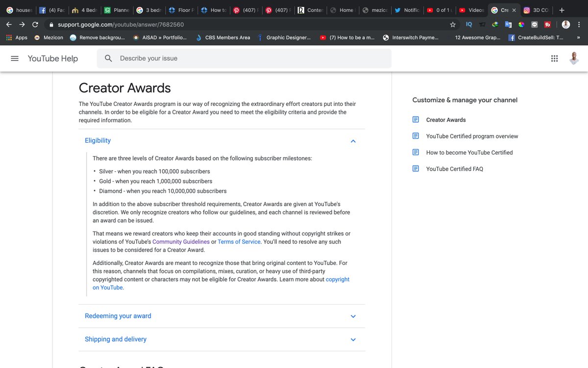
Task: Open the color picker extension
Action: click(521, 25)
